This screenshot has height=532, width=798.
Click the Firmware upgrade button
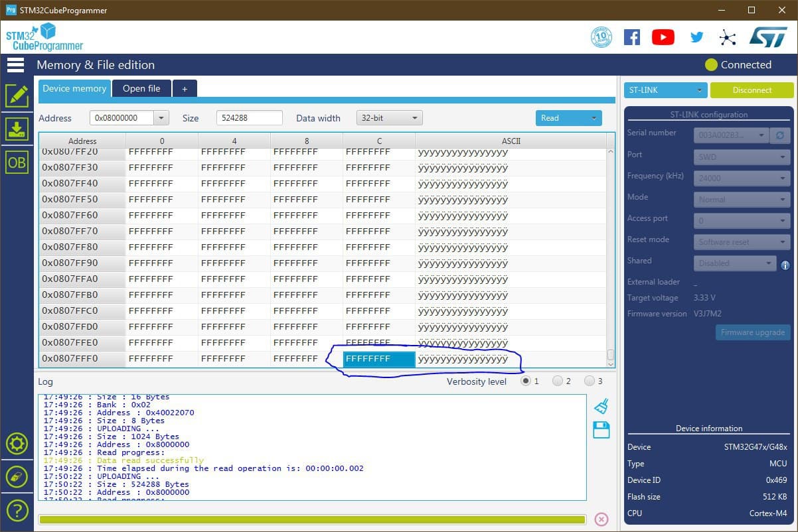(x=753, y=332)
